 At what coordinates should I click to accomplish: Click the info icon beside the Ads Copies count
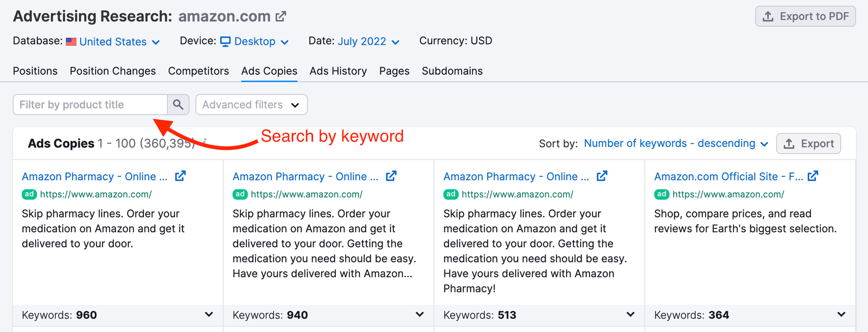(x=205, y=143)
